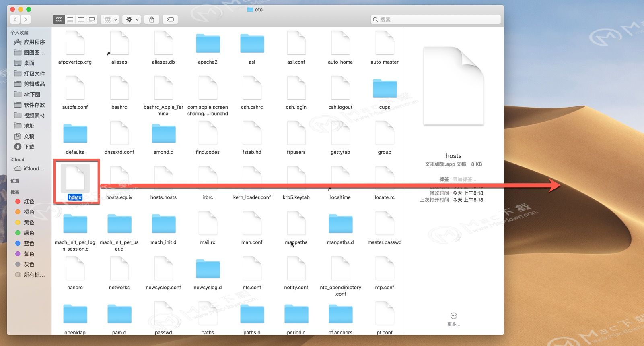This screenshot has width=644, height=346.
Task: Select the group file
Action: click(x=385, y=133)
